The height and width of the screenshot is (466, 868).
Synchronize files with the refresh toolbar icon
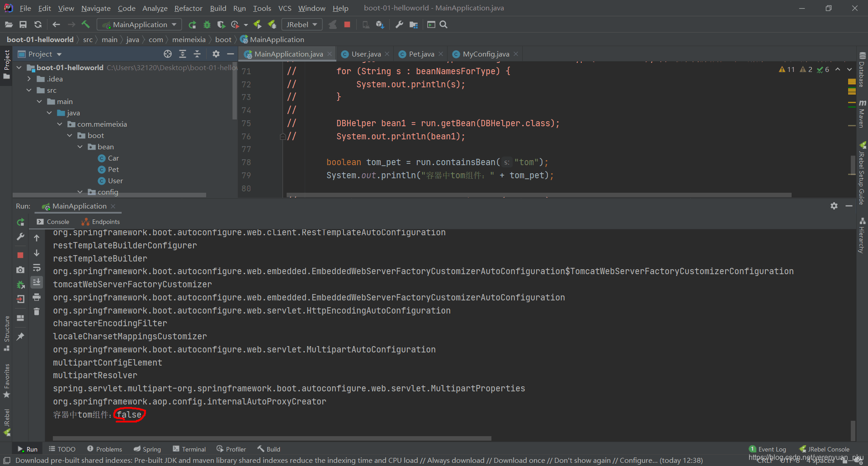38,24
